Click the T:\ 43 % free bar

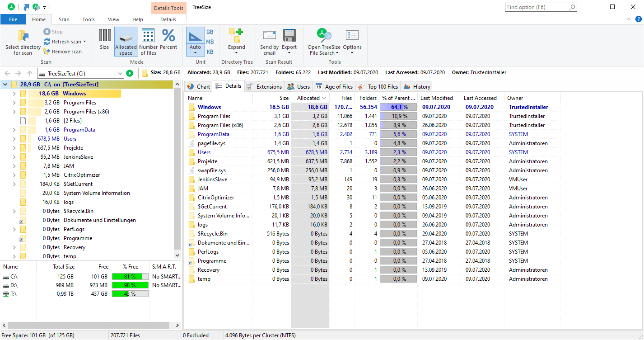pos(130,294)
